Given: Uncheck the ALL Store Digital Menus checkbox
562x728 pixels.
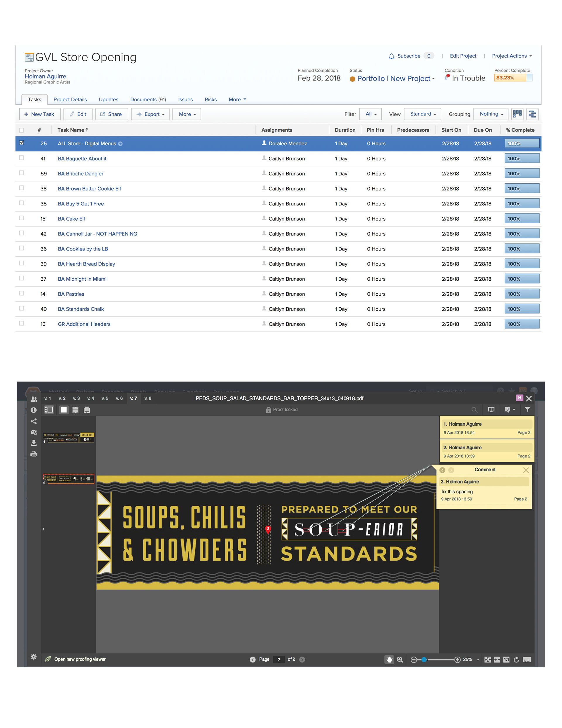Looking at the screenshot, I should [x=22, y=143].
